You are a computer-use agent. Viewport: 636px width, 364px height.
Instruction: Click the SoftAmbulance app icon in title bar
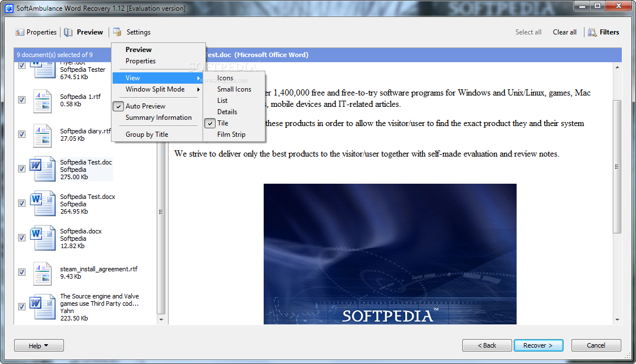point(9,8)
